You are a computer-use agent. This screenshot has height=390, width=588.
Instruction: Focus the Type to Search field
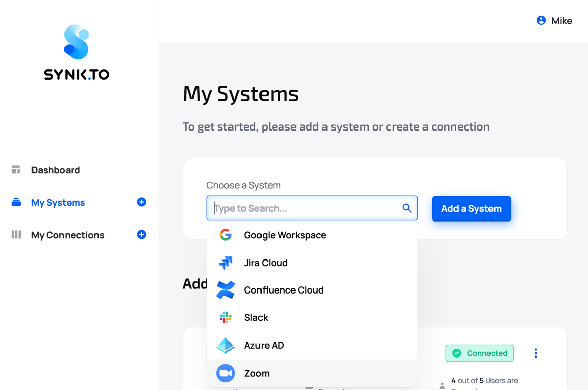[x=312, y=208]
